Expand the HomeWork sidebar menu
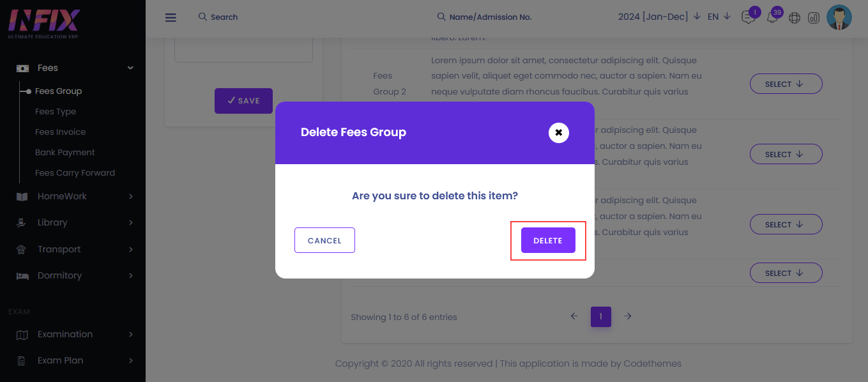Screen dimensions: 868x382 (x=75, y=196)
